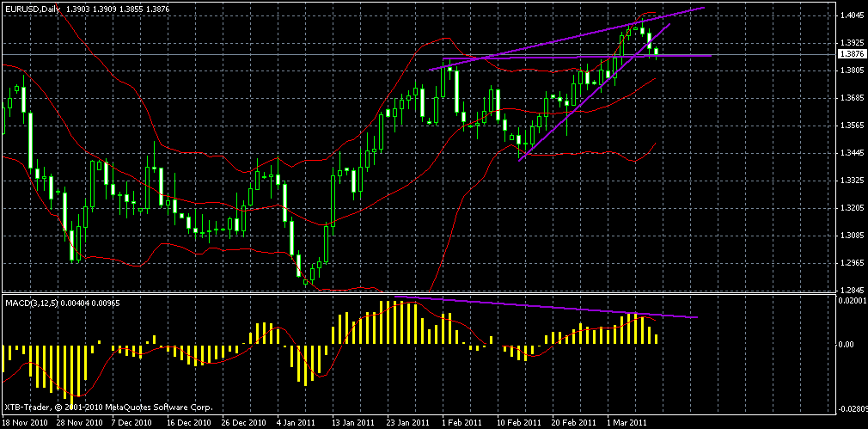Click the 1.3925 price axis label
868x429 pixels.
(852, 43)
